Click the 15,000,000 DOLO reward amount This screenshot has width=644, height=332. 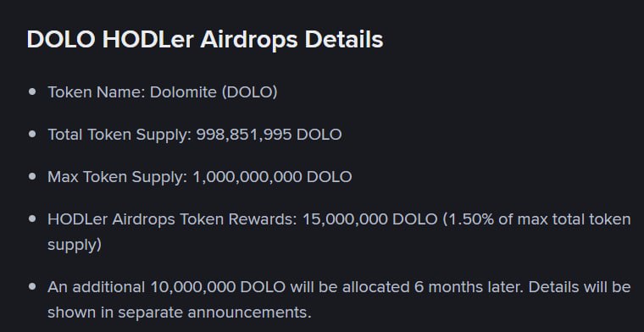click(370, 219)
